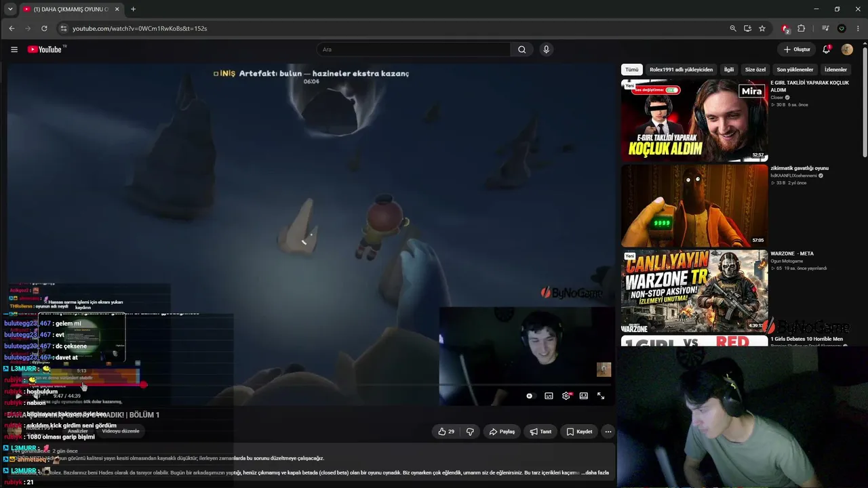The width and height of the screenshot is (868, 488).
Task: Click the browser address bar URL
Action: point(140,28)
